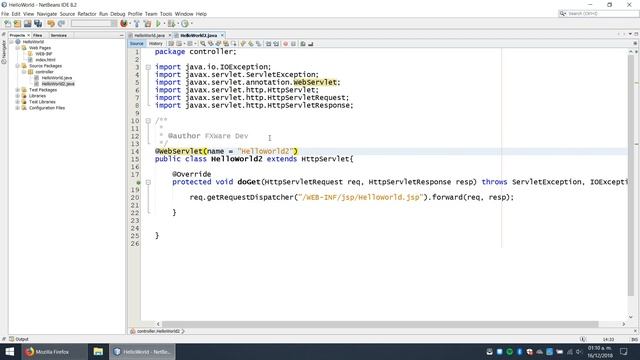
Task: Click the Clean and Build Project icon
Action: click(147, 24)
